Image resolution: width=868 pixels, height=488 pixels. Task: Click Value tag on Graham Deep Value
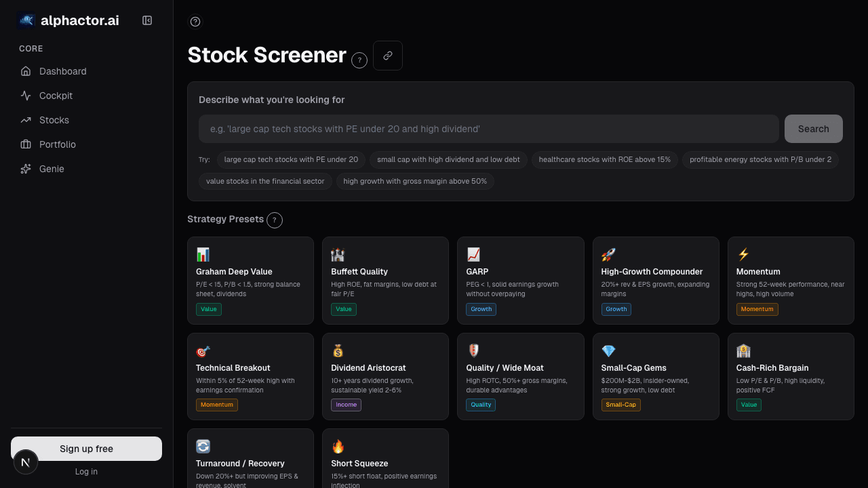tap(209, 309)
